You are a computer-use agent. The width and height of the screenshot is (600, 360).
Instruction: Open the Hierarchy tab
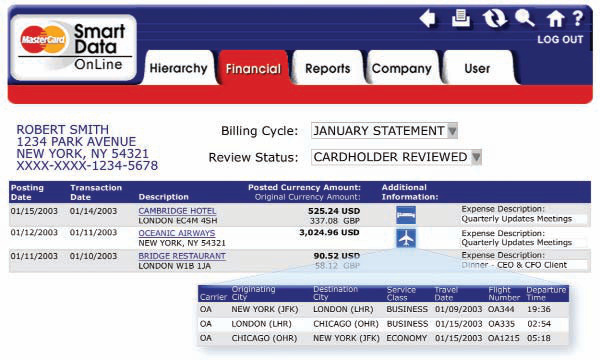pos(178,68)
